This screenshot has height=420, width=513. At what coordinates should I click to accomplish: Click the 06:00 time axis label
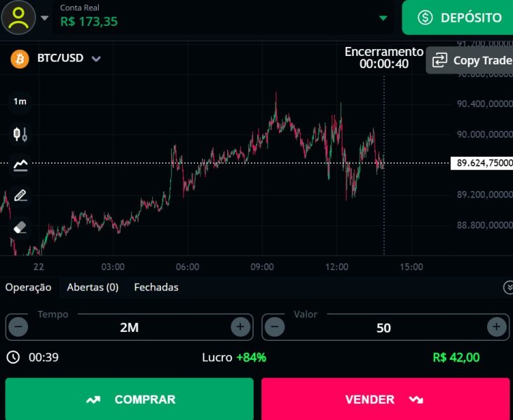click(187, 267)
